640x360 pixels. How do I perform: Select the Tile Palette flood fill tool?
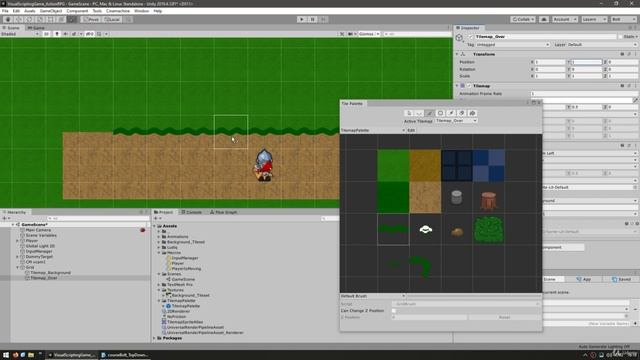pyautogui.click(x=472, y=113)
